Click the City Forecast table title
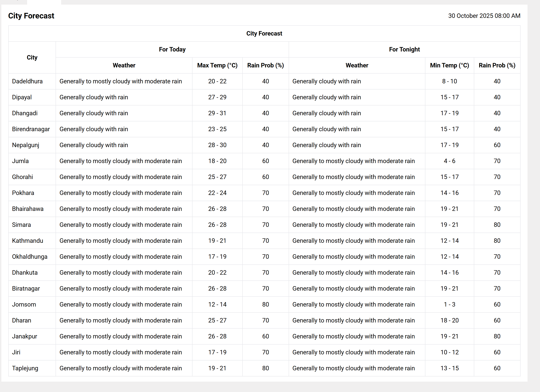The height and width of the screenshot is (392, 540). (264, 33)
